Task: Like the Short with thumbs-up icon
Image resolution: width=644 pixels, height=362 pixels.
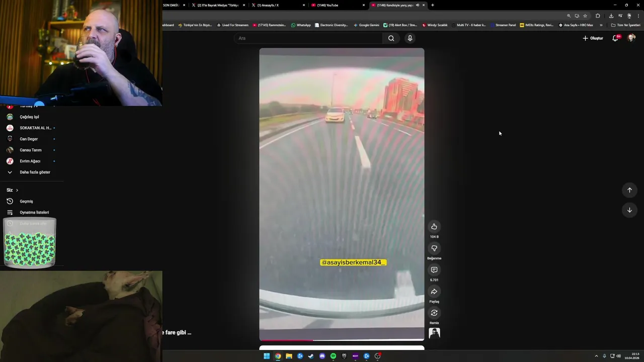Action: (x=434, y=227)
